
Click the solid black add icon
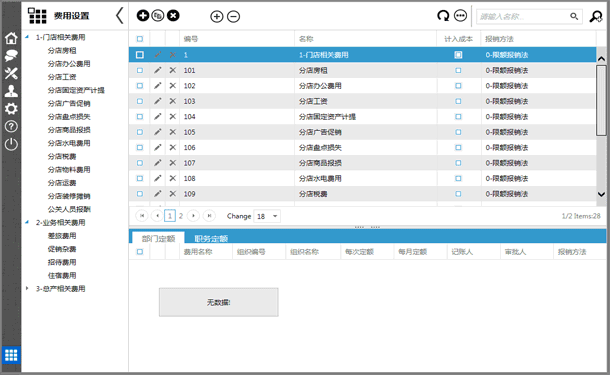point(143,16)
